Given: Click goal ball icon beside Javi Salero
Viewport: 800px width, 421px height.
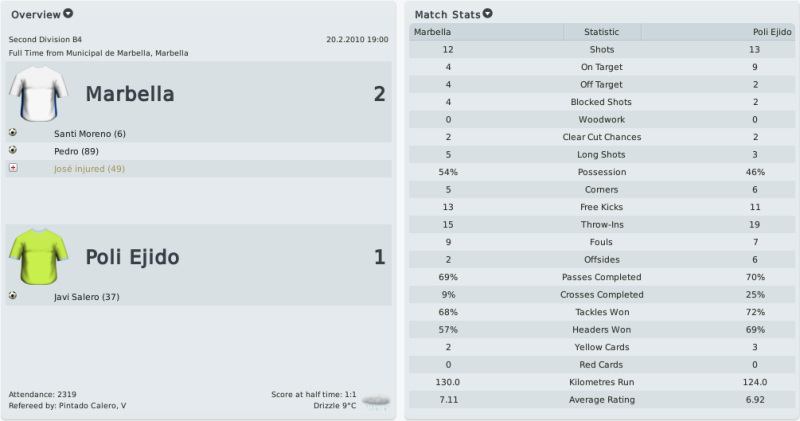Looking at the screenshot, I should point(13,295).
